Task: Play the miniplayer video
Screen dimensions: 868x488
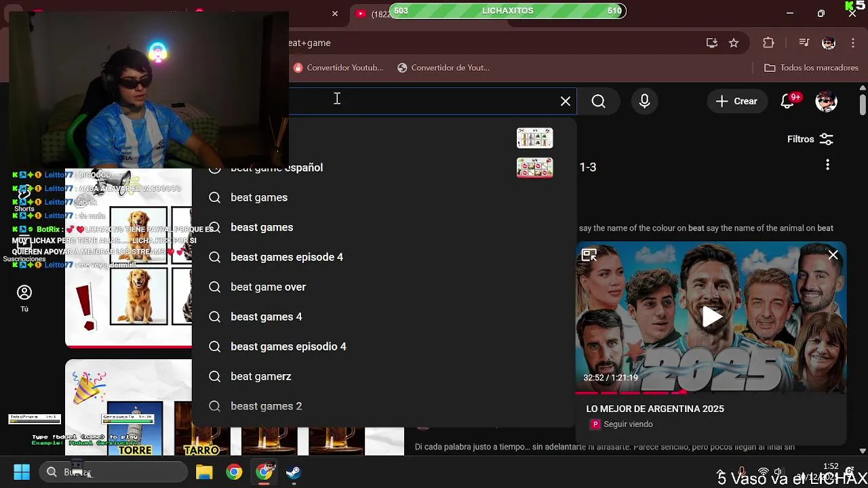Action: [711, 317]
